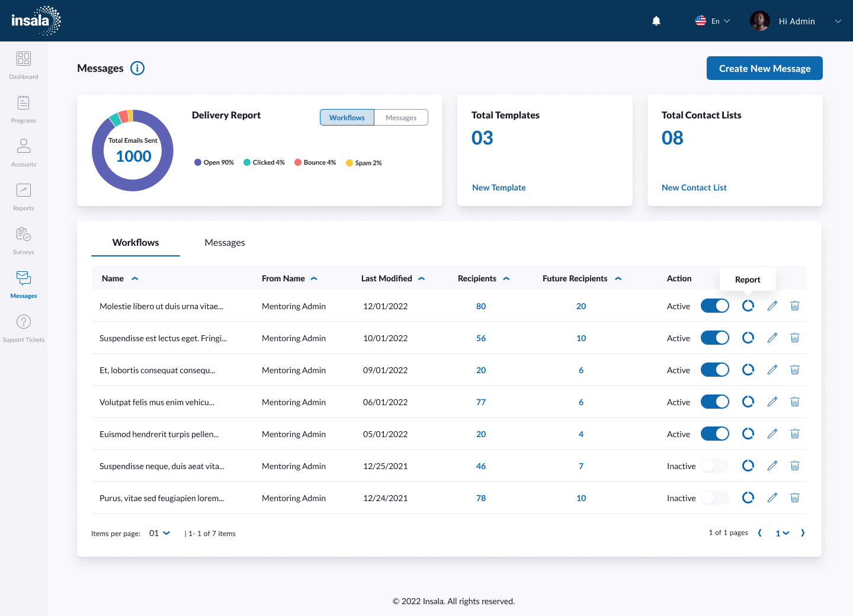Select Messages in Delivery Report switcher
Screen dimensions: 853x616
point(401,117)
